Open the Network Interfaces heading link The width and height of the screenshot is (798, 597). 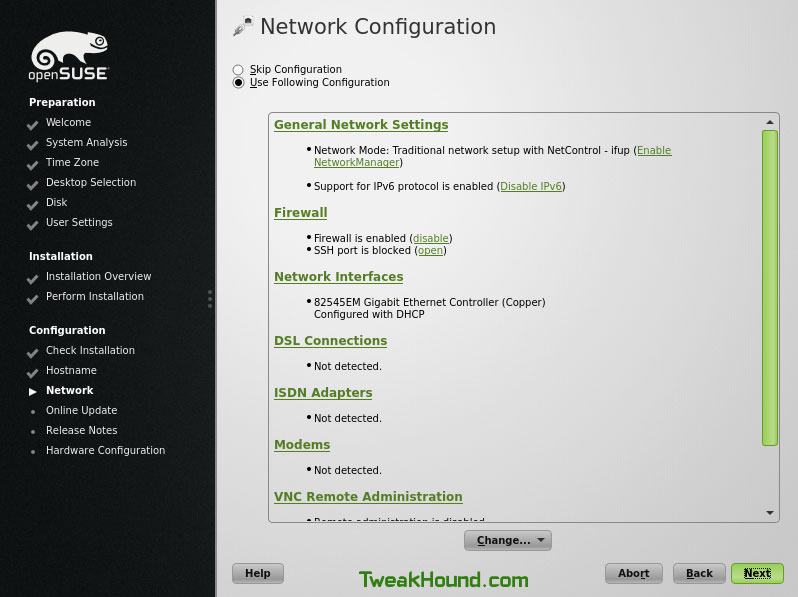coord(338,277)
